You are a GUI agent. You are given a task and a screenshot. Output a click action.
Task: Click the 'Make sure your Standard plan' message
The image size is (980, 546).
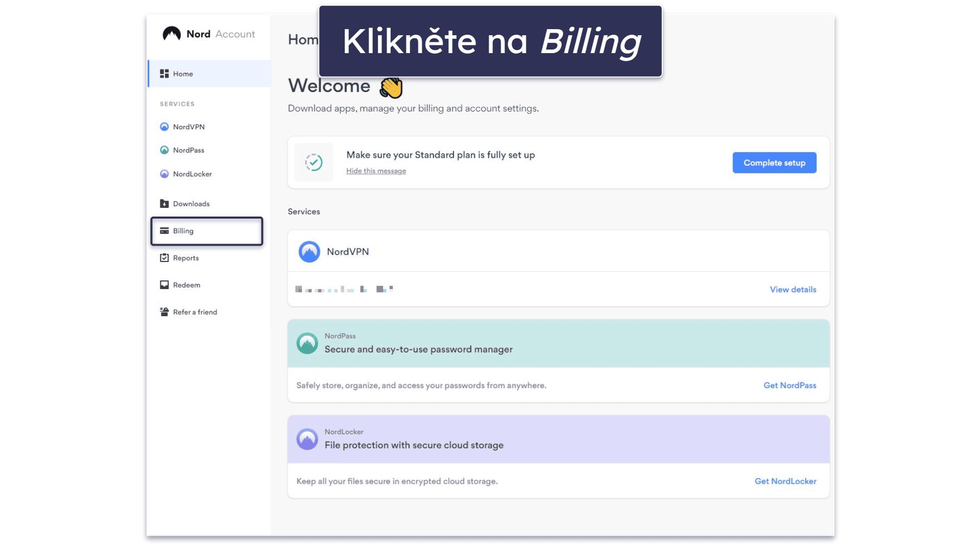click(440, 155)
